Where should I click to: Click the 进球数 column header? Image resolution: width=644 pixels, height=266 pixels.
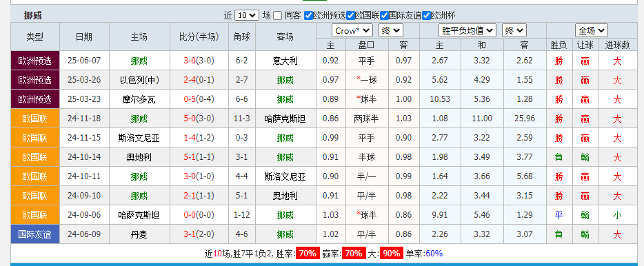tap(617, 45)
